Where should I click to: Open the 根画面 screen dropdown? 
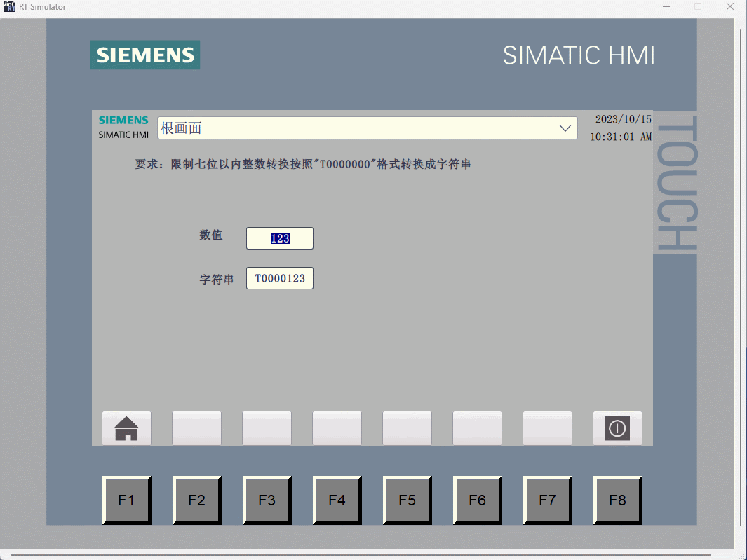(365, 128)
